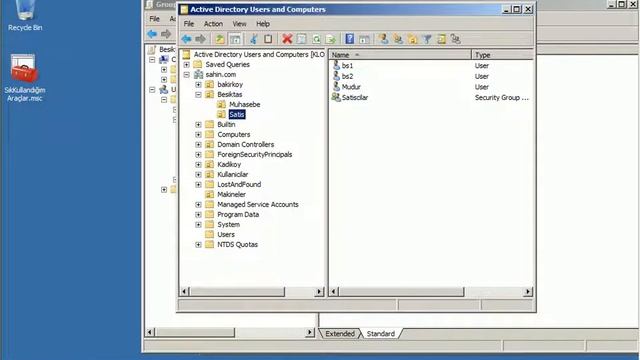Select the Mudur user row
Screen dimensions: 640x360
tap(431, 87)
